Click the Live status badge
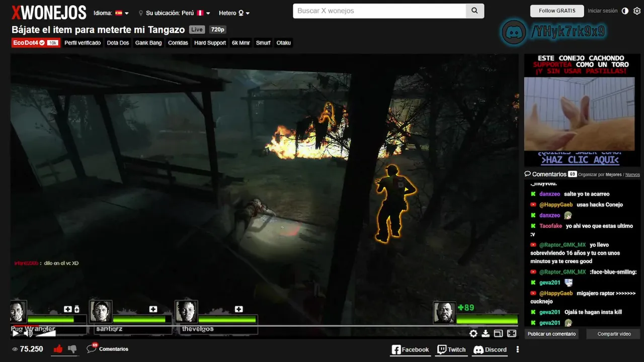644x362 pixels. coord(197,30)
